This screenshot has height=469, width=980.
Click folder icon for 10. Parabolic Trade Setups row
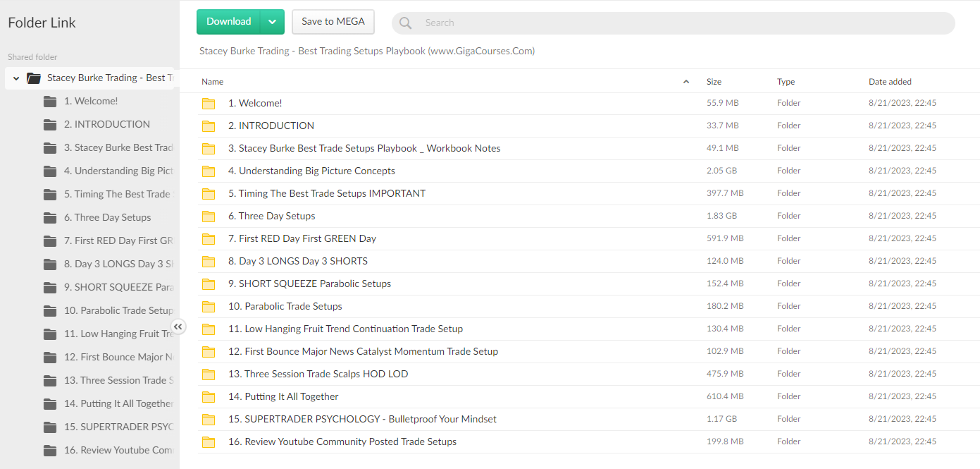point(209,307)
